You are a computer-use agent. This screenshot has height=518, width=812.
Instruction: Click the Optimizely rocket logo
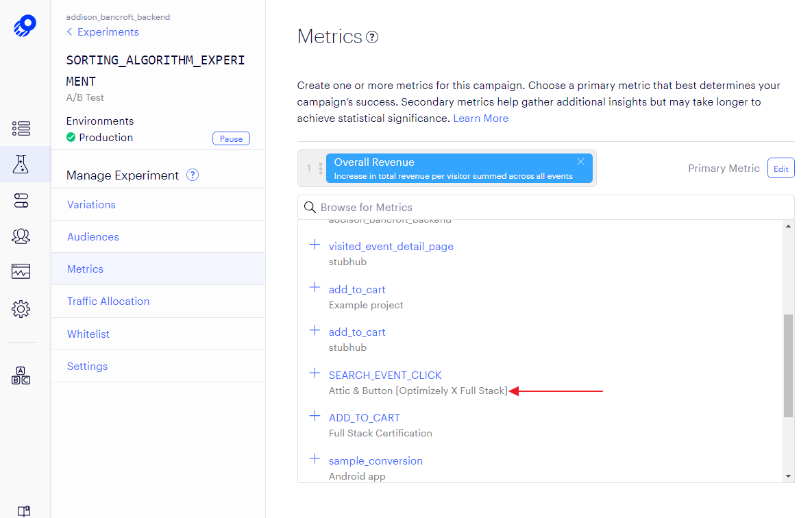click(x=25, y=26)
